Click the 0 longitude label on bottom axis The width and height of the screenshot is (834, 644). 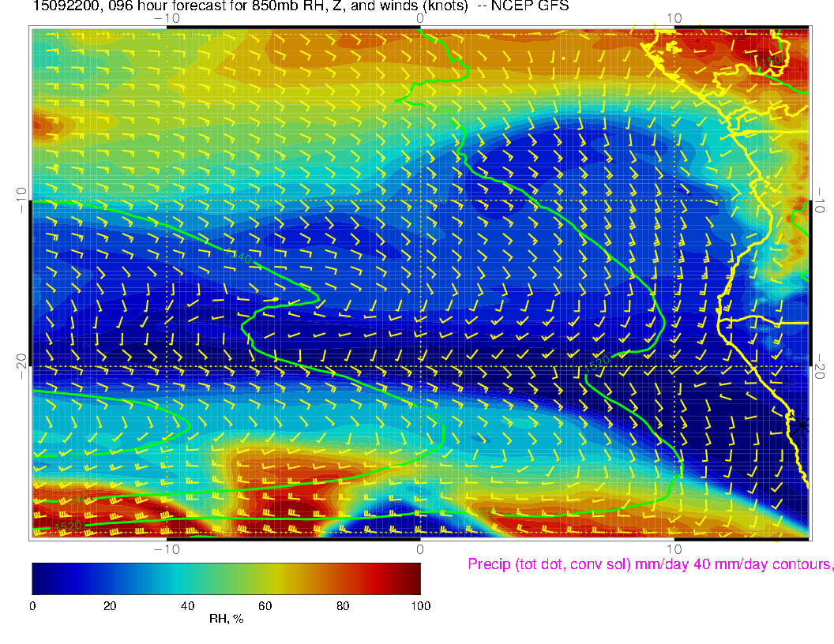pyautogui.click(x=420, y=549)
